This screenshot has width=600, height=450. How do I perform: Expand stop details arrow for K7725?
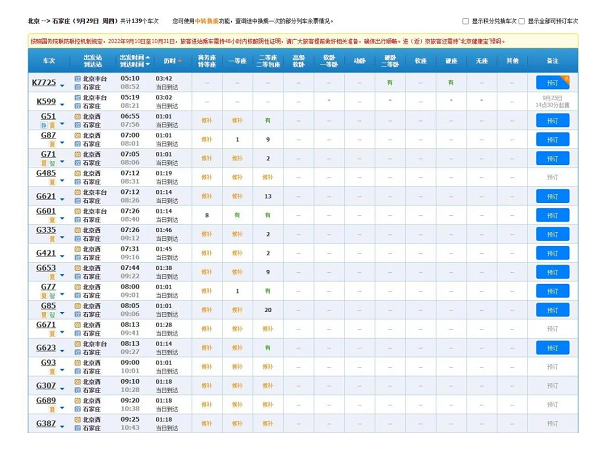[61, 82]
